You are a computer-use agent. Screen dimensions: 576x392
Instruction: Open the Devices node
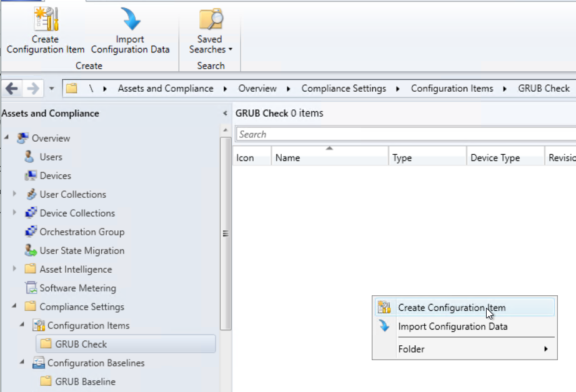click(55, 175)
